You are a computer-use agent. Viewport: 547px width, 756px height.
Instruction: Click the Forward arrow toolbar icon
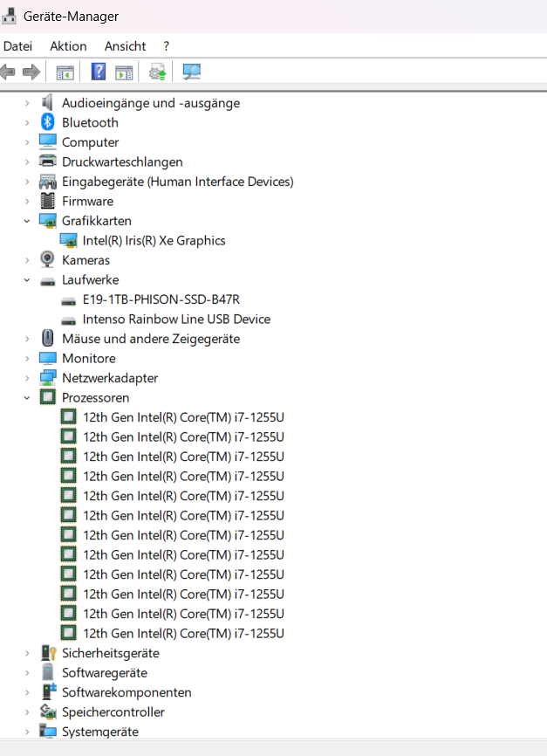pos(31,72)
